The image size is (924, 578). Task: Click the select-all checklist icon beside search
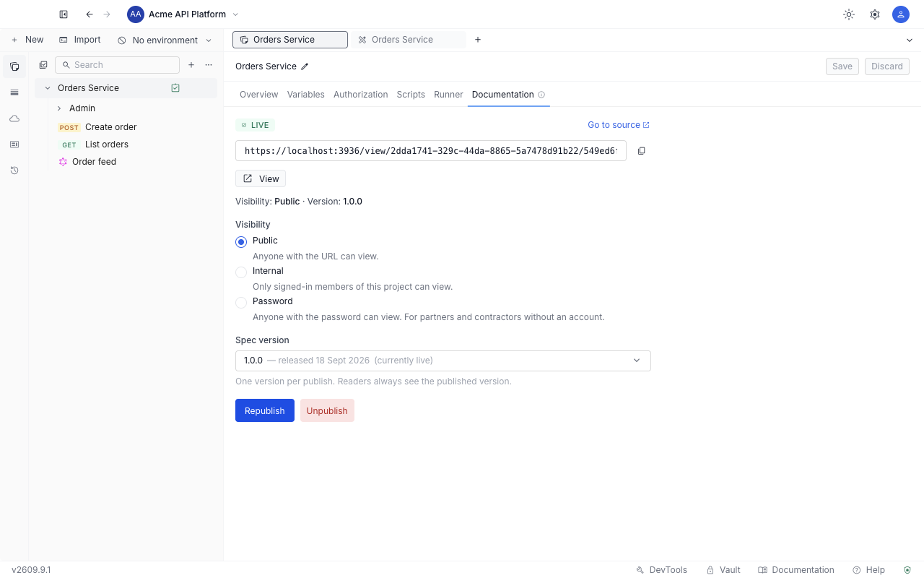coord(43,65)
